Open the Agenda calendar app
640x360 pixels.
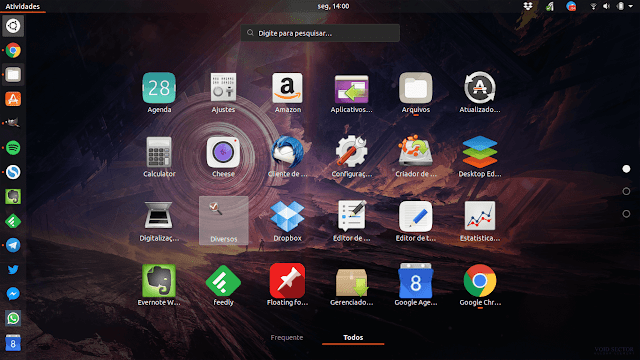coord(159,88)
